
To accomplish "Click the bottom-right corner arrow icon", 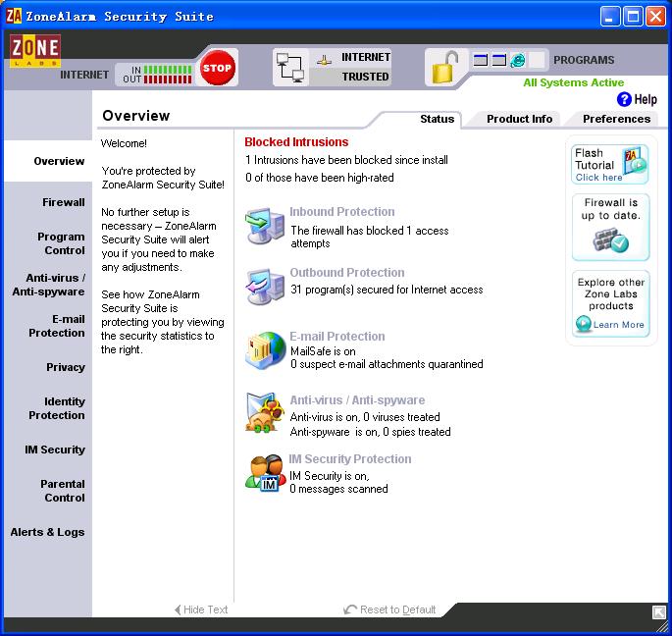I will [659, 612].
